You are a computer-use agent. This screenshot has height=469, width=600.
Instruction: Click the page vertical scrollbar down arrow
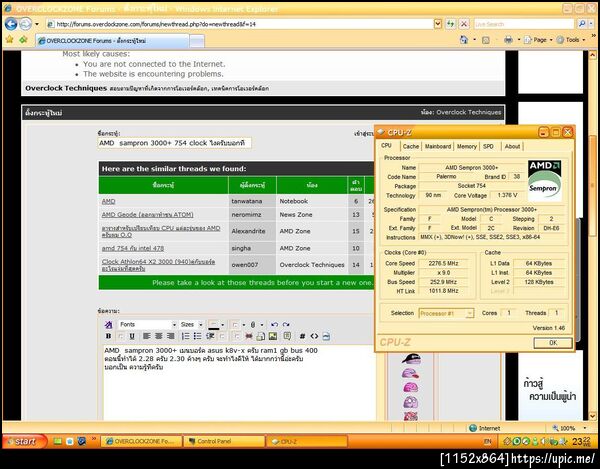(x=592, y=415)
